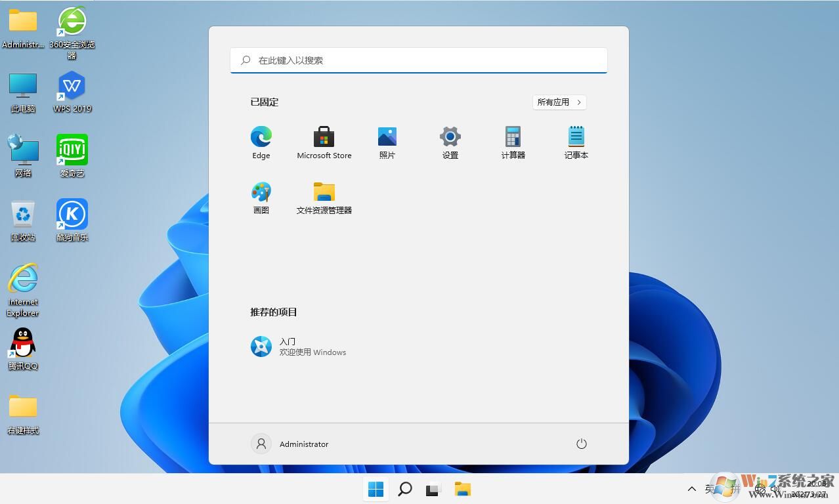Launch 腾讯QQ from the desktop
The width and height of the screenshot is (839, 504).
22,346
